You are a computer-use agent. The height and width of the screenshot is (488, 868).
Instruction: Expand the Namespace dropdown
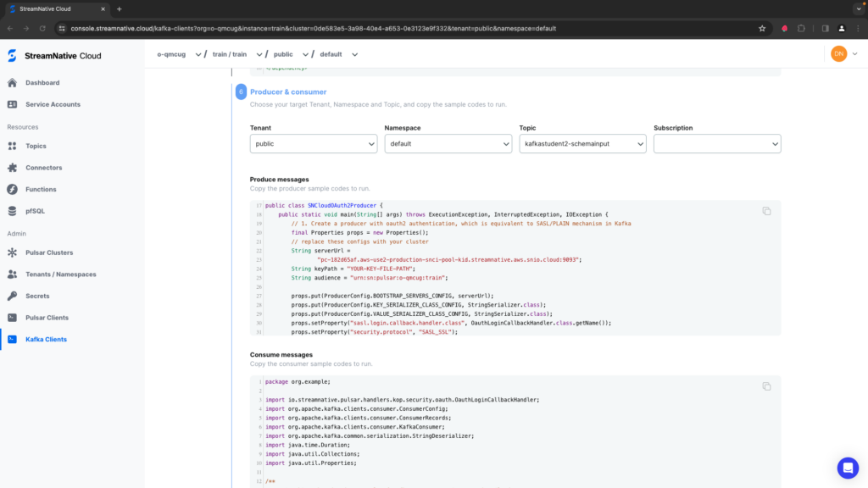[448, 144]
